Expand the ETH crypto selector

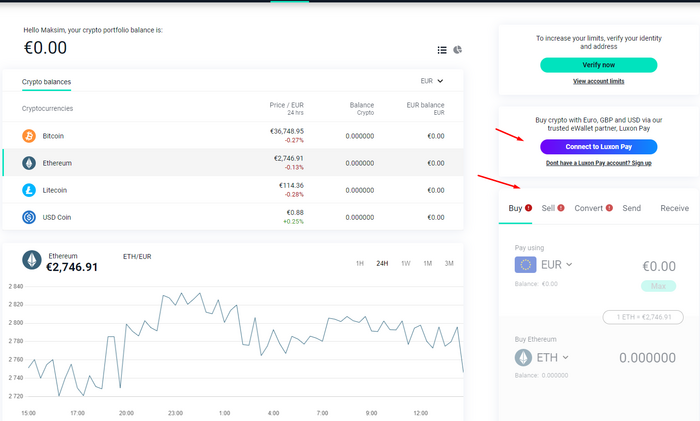(553, 358)
